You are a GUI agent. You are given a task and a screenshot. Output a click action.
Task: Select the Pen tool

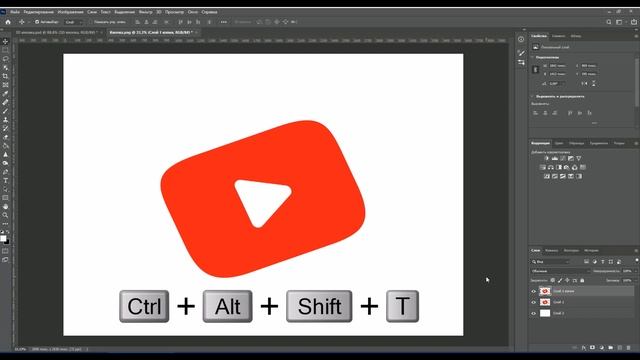pyautogui.click(x=5, y=172)
